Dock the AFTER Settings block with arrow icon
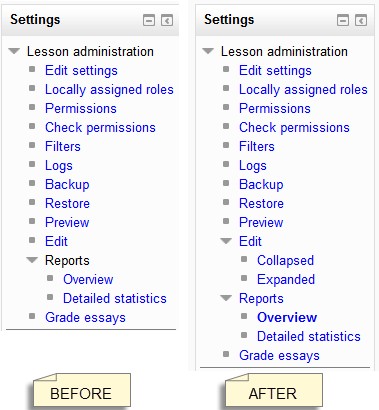Screen dimensions: 379x410 (361, 20)
